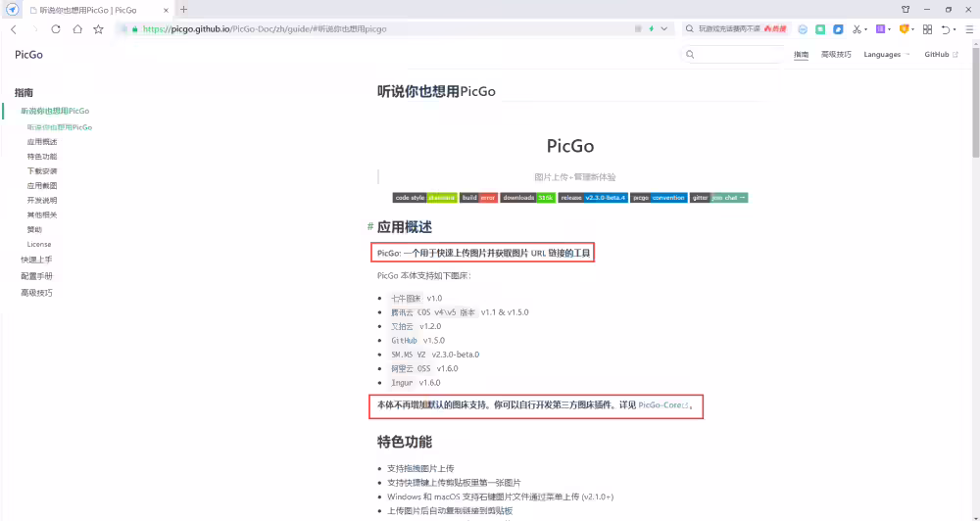Screen dimensions: 980x521
Task: Open the 高级技巧 nav item
Action: point(836,54)
